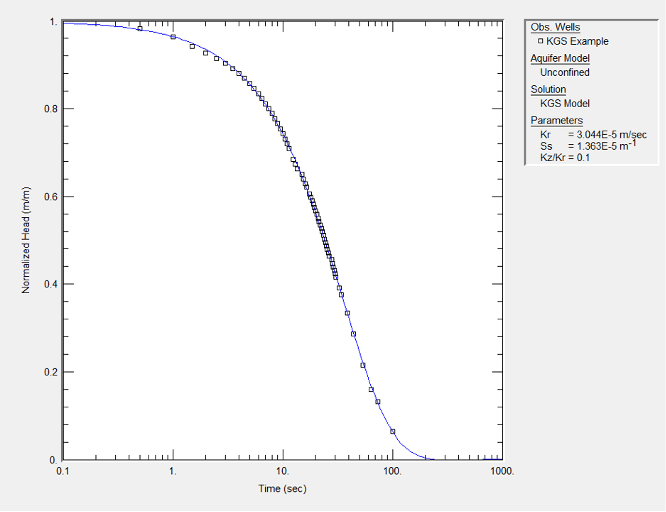The image size is (666, 512).
Task: Click the KGS Example square marker symbol
Action: coord(541,41)
